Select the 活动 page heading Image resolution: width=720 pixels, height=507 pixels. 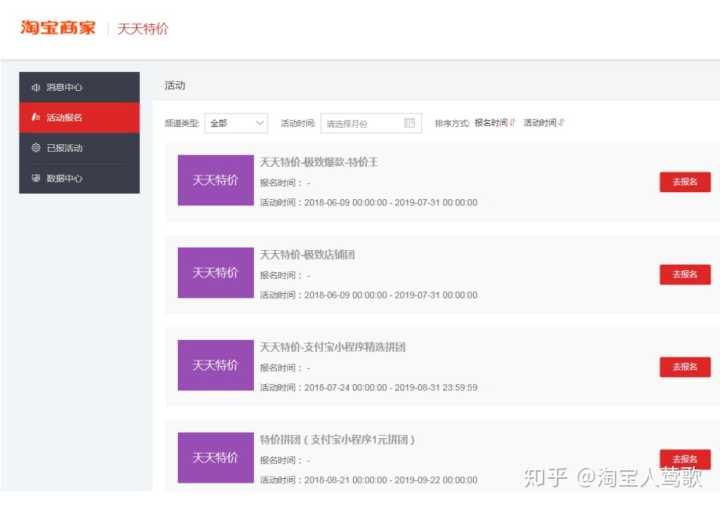click(x=175, y=85)
